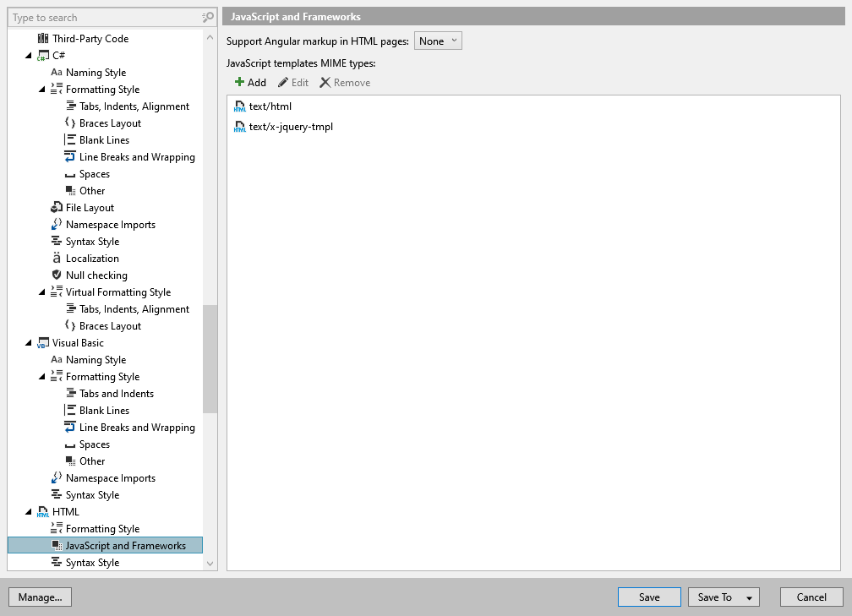The width and height of the screenshot is (852, 616).
Task: Collapse the Visual Basic tree node
Action: (28, 343)
